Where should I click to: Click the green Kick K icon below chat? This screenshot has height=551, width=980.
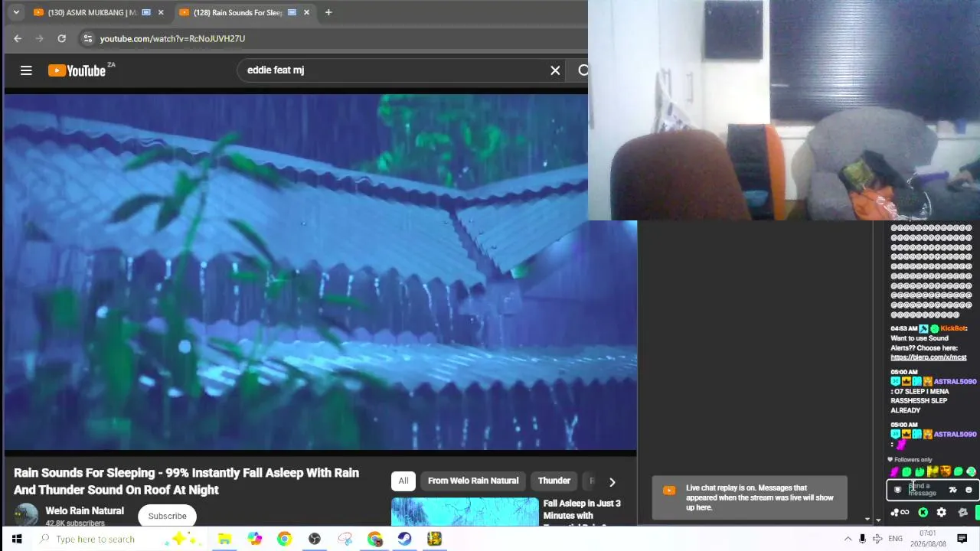923,512
